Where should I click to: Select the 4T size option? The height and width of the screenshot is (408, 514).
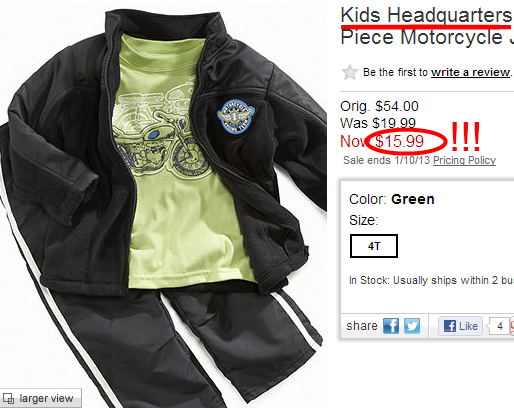(x=374, y=246)
